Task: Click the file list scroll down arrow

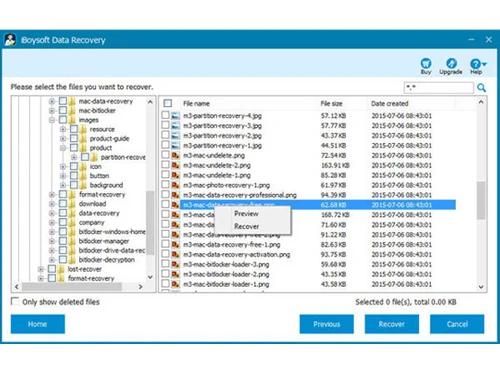Action: pos(481,286)
